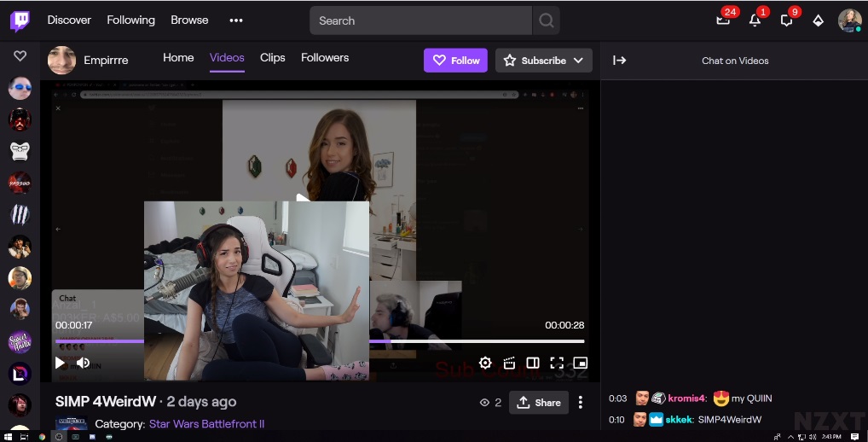Open video player settings gear
The image size is (868, 442).
coord(485,363)
